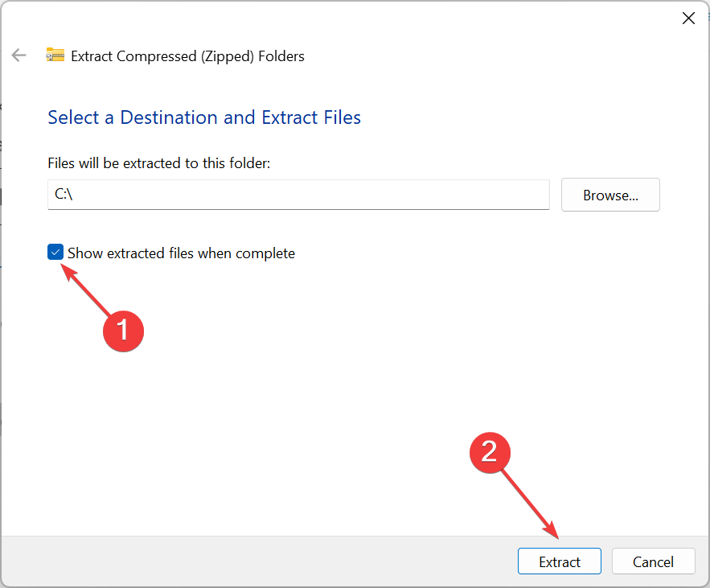The width and height of the screenshot is (710, 588).
Task: Open the Browse... folder picker
Action: [x=610, y=195]
